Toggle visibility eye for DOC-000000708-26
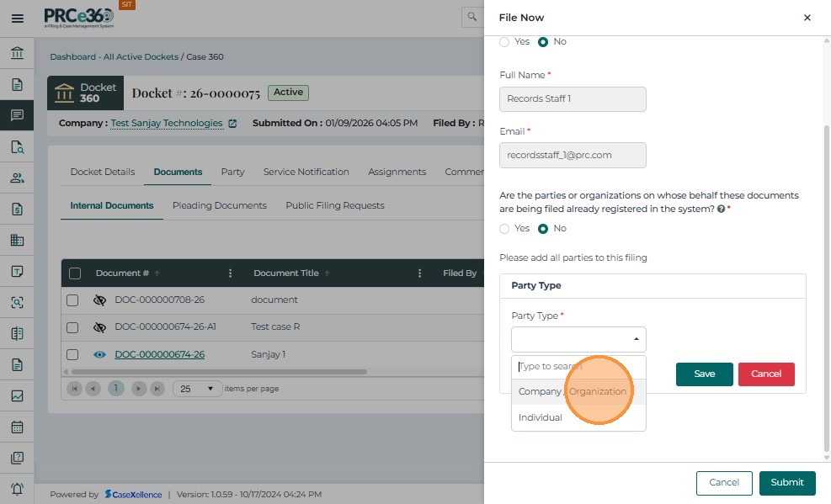Image resolution: width=831 pixels, height=504 pixels. 99,300
